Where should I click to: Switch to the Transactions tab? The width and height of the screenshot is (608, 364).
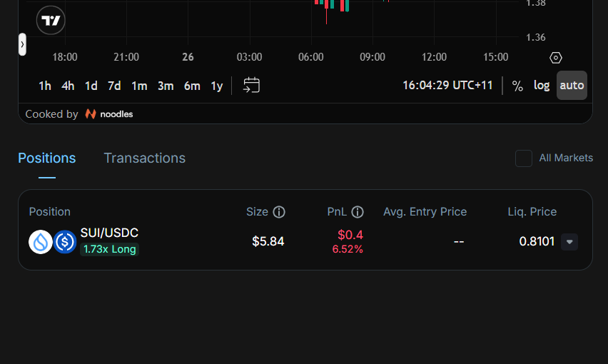point(144,158)
